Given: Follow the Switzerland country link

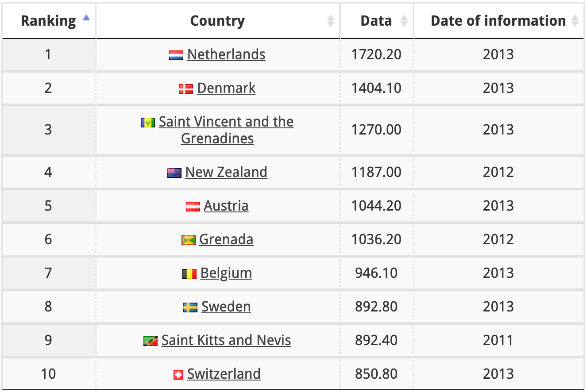Looking at the screenshot, I should 224,374.
